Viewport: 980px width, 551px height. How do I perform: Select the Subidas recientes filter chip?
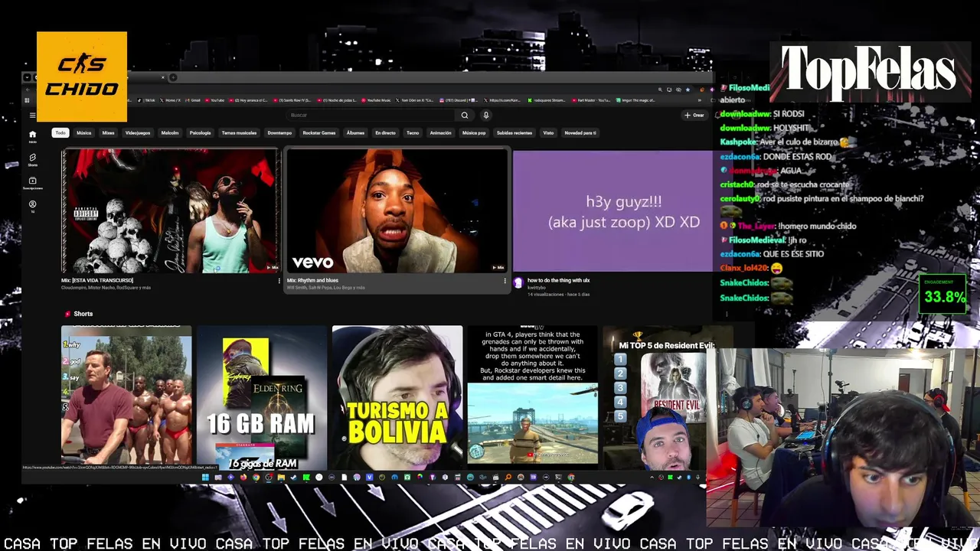tap(514, 132)
